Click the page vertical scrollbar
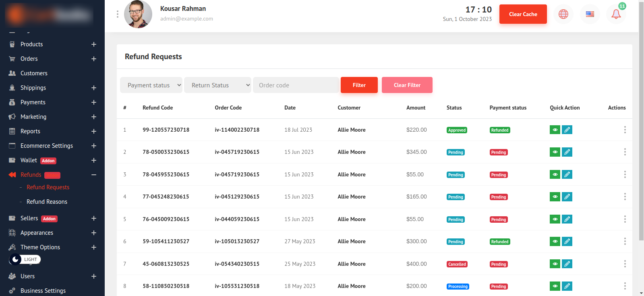This screenshot has width=644, height=296. pyautogui.click(x=641, y=121)
